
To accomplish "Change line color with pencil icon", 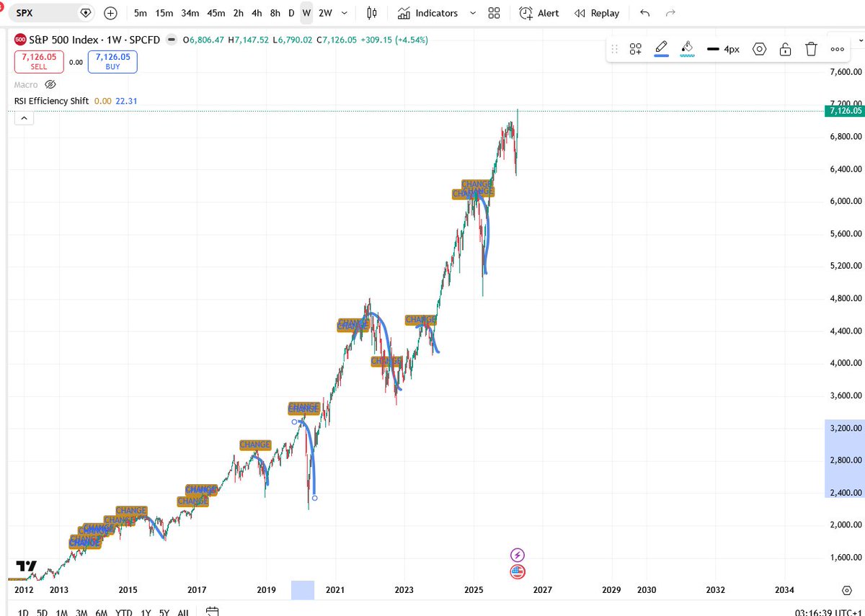I will pyautogui.click(x=661, y=49).
